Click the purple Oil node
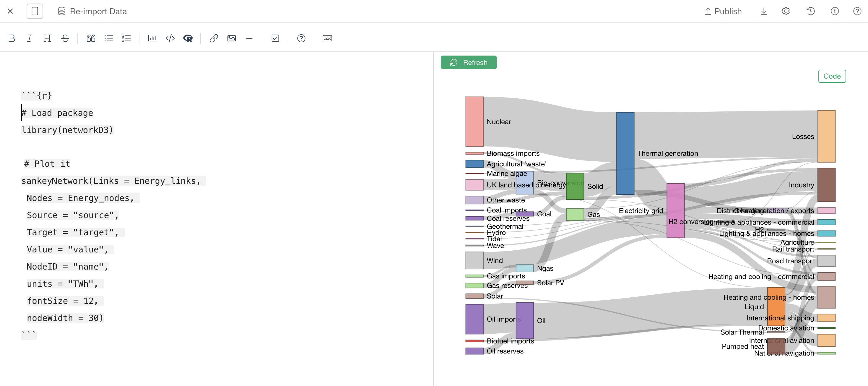The width and height of the screenshot is (868, 386). (x=525, y=321)
